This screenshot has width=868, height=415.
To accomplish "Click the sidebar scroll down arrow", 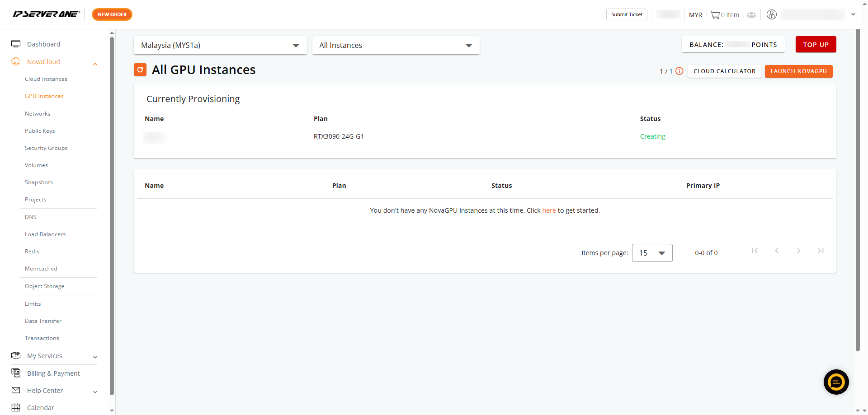I will pyautogui.click(x=112, y=410).
